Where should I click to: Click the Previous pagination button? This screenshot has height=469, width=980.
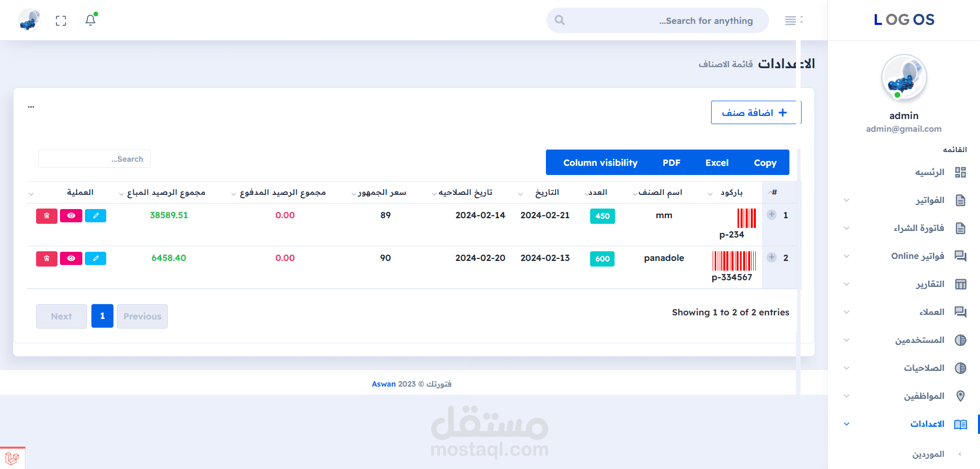[142, 316]
